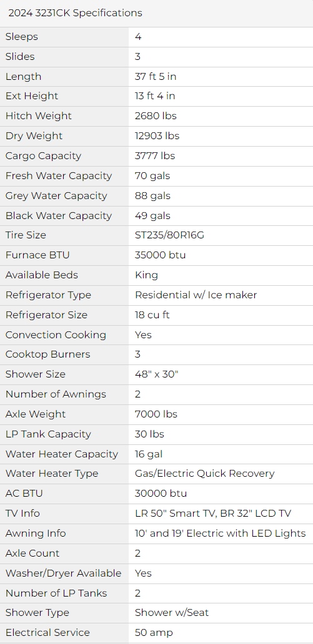Select the Convection Cooking label

pyautogui.click(x=56, y=335)
